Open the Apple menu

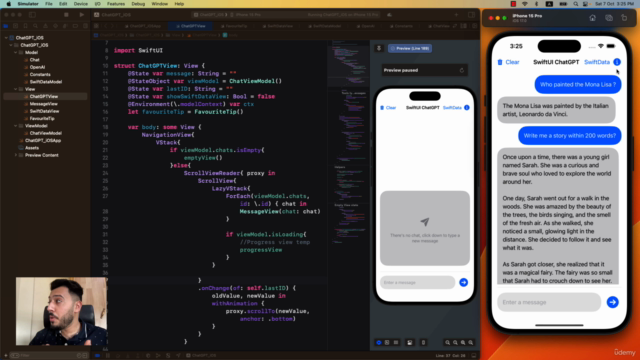click(x=9, y=4)
